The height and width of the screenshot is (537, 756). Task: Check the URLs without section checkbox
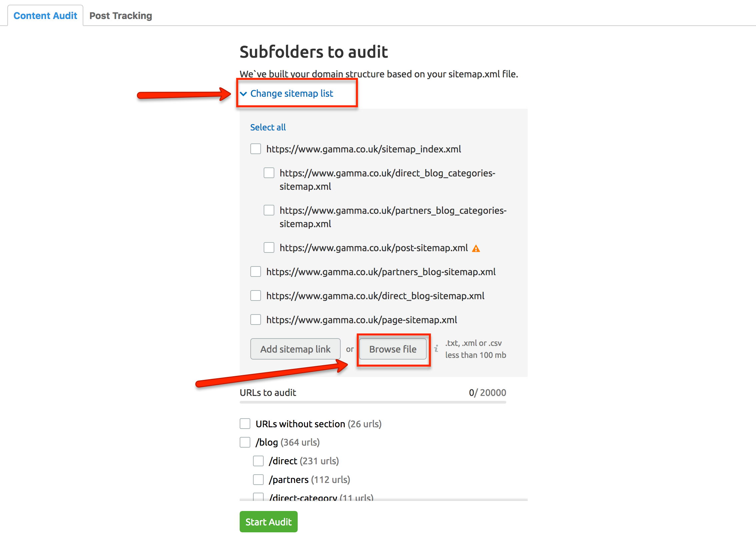tap(245, 424)
